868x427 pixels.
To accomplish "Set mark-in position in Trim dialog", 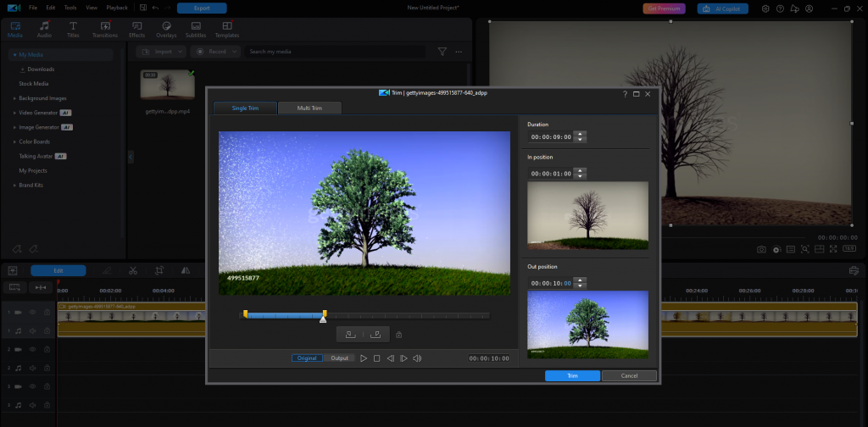I will 350,335.
